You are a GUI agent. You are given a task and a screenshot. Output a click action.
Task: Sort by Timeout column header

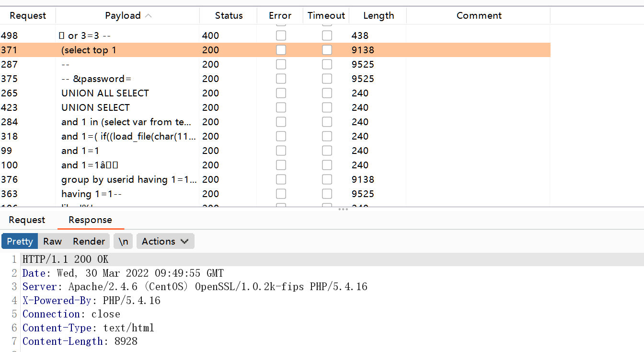tap(326, 15)
